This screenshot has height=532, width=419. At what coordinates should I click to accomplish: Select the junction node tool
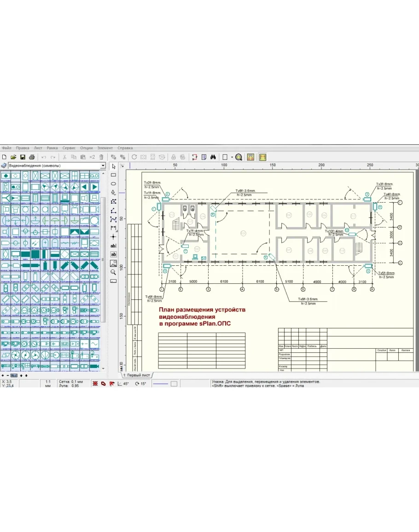[x=113, y=237]
